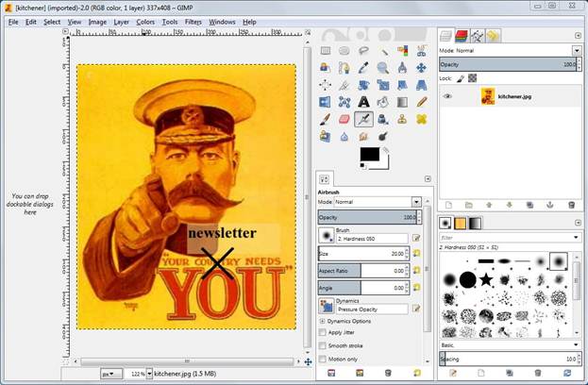Expand the Dynamics Options section
The width and height of the screenshot is (588, 385).
(323, 321)
